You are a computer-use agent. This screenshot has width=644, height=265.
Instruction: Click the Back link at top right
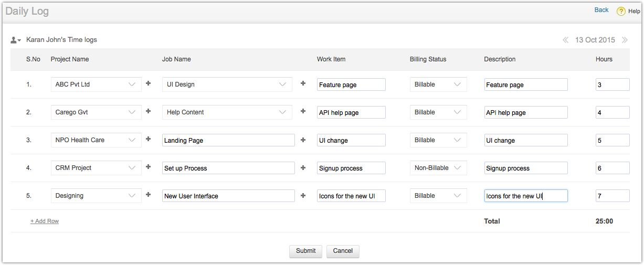point(601,10)
